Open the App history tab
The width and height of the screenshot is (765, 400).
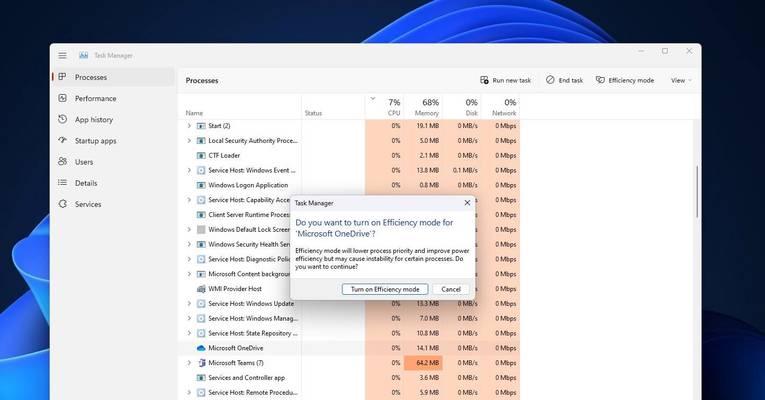pos(113,120)
